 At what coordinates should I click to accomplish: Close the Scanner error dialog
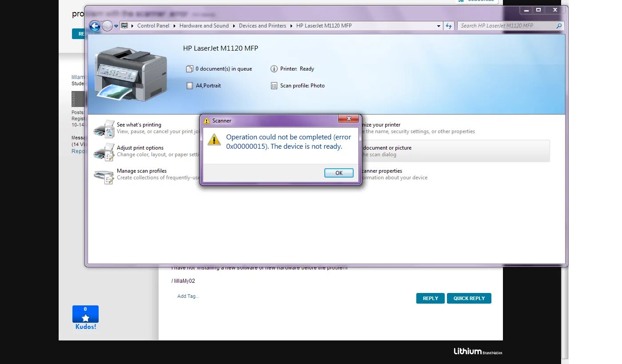coord(349,119)
